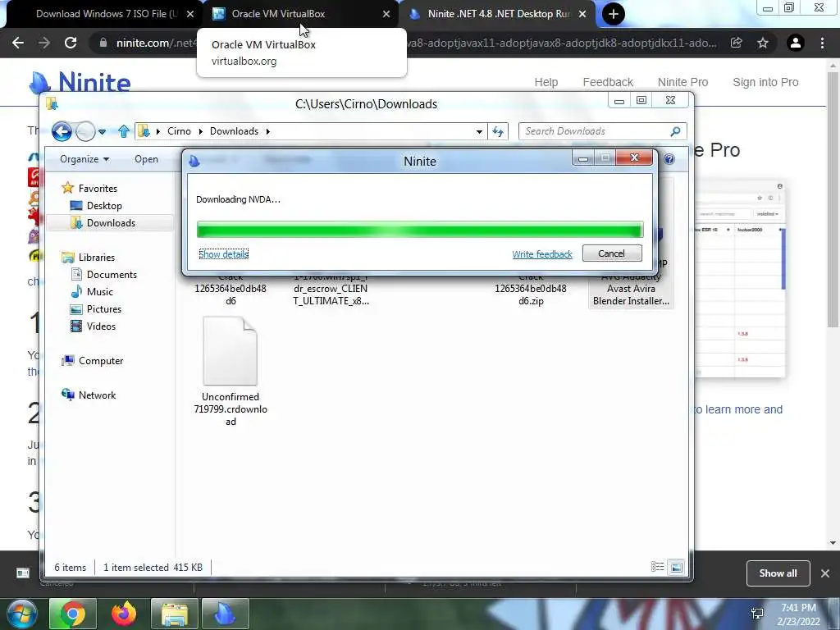Click the Ninite download progress bar

coord(420,231)
